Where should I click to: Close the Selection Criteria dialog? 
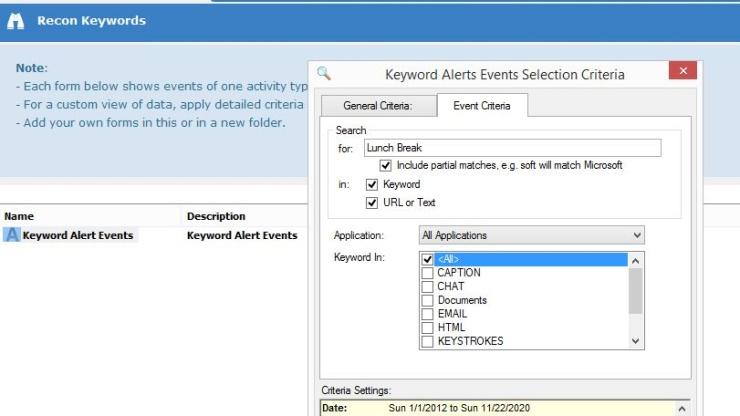point(682,70)
